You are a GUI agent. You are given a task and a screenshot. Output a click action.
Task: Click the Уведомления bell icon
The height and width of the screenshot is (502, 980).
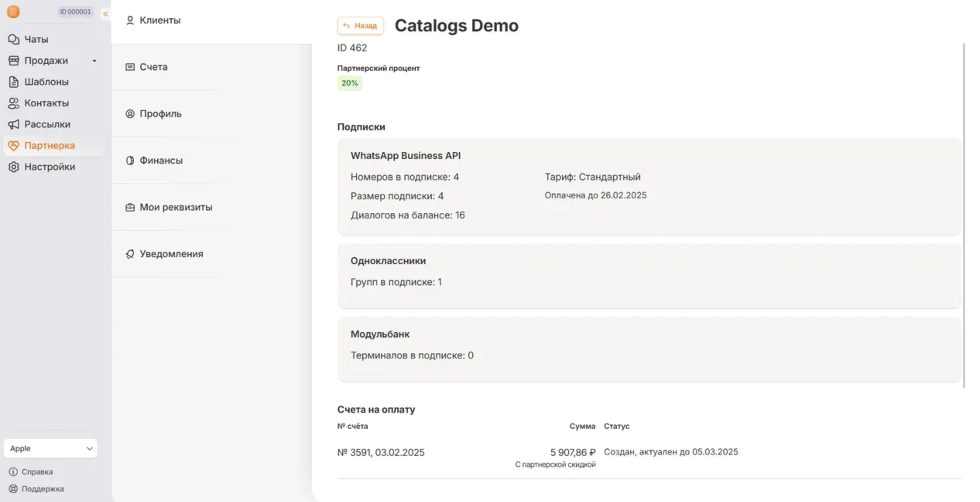130,254
